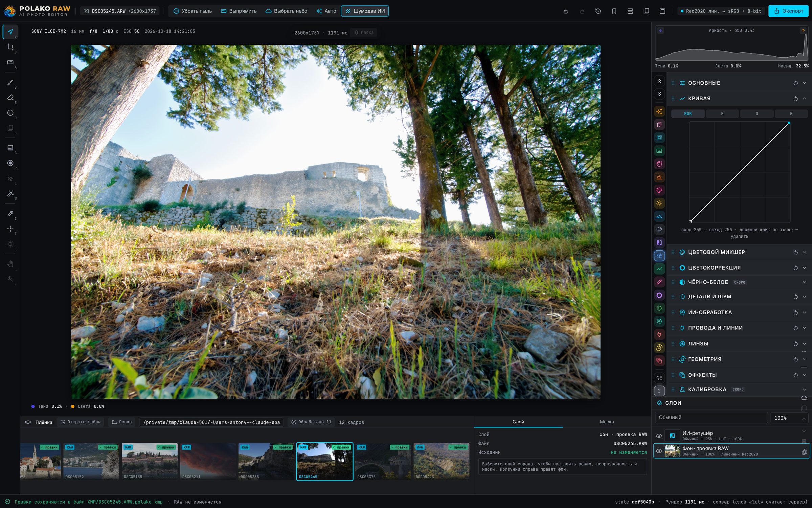812x508 pixels.
Task: Select the Crop tool
Action: [10, 47]
